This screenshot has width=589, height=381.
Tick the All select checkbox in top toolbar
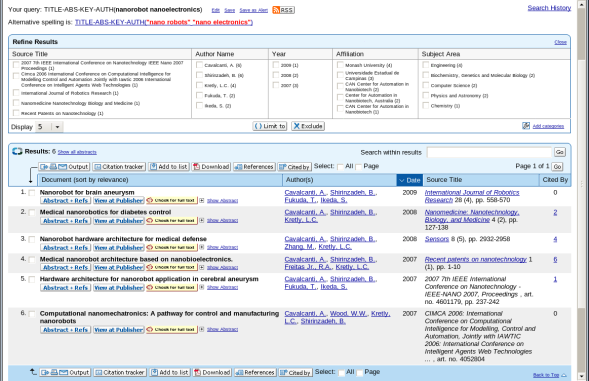(340, 167)
